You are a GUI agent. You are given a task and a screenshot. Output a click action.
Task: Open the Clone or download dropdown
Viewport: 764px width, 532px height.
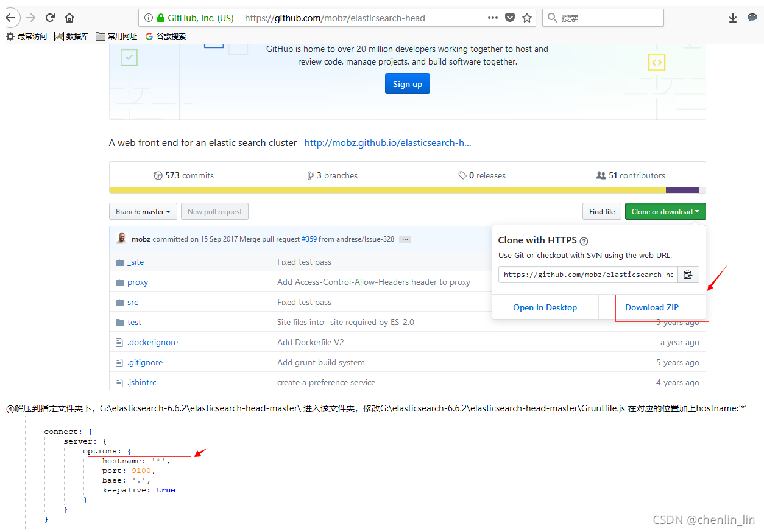click(665, 212)
